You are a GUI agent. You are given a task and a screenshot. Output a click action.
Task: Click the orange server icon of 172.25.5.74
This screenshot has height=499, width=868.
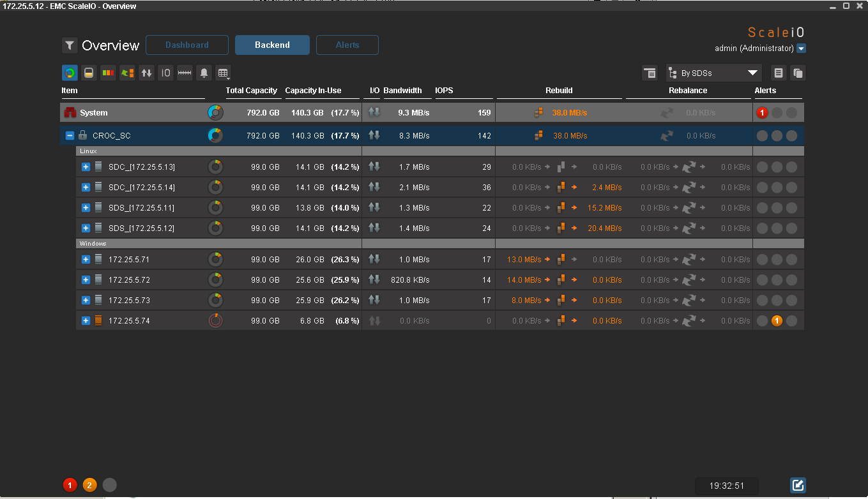click(x=98, y=321)
